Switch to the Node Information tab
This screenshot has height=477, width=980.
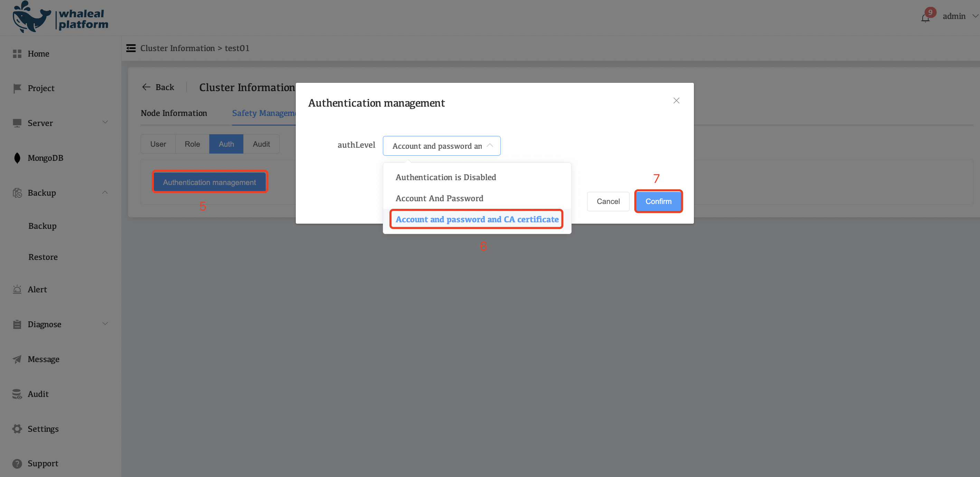click(x=174, y=113)
